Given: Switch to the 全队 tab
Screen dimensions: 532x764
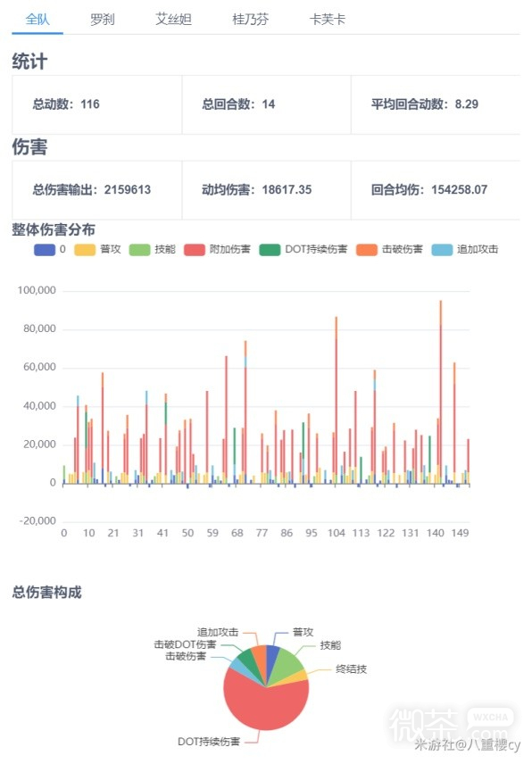Looking at the screenshot, I should tap(37, 20).
